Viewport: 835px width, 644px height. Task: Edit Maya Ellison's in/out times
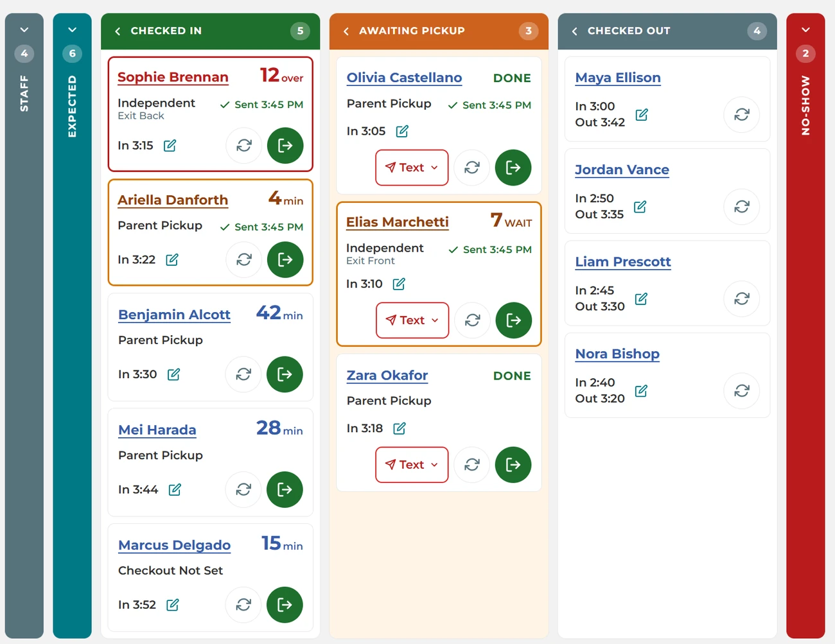pyautogui.click(x=642, y=114)
